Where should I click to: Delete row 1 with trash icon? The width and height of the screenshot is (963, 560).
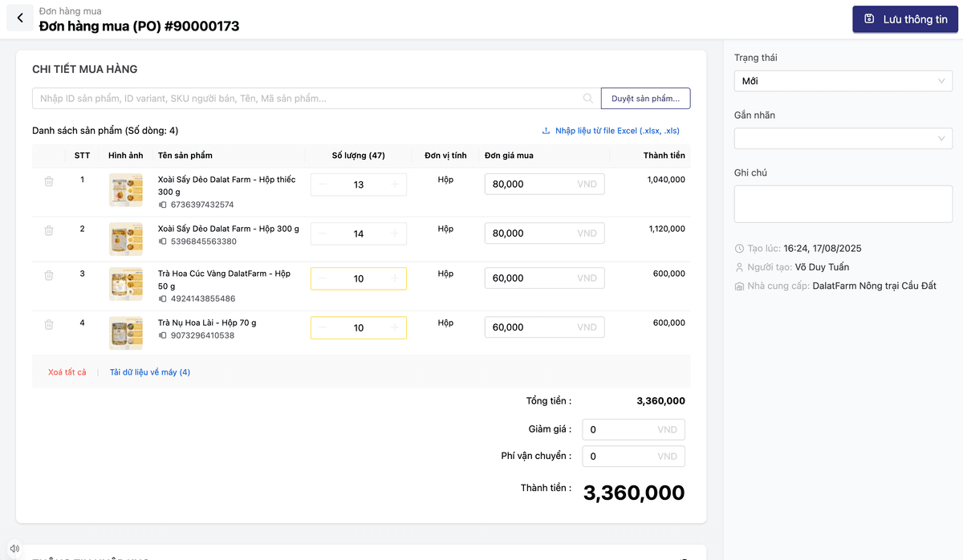click(49, 182)
